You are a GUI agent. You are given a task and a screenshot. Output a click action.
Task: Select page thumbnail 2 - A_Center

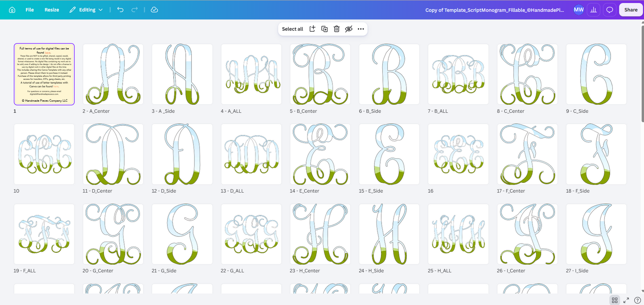113,74
